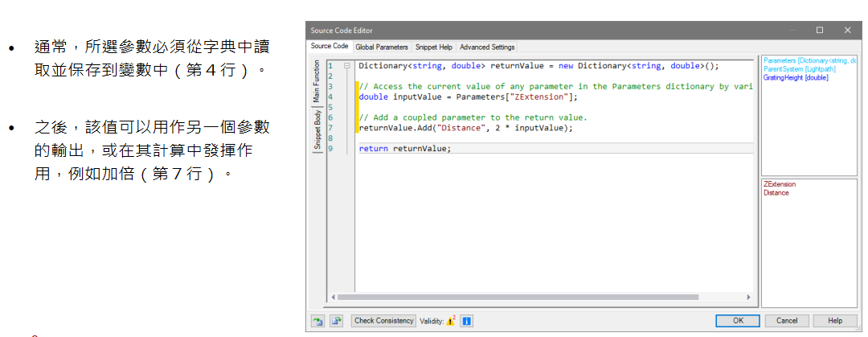Screen dimensions: 868x337
Task: Click the Access the current value comment
Action: click(556, 87)
